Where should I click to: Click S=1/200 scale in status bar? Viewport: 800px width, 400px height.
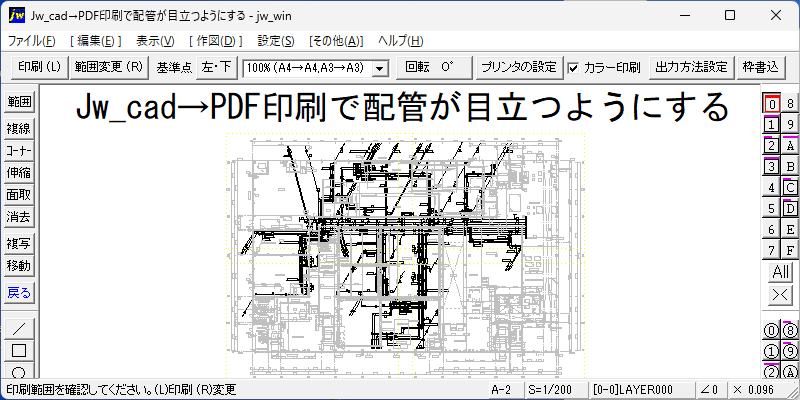(x=556, y=390)
